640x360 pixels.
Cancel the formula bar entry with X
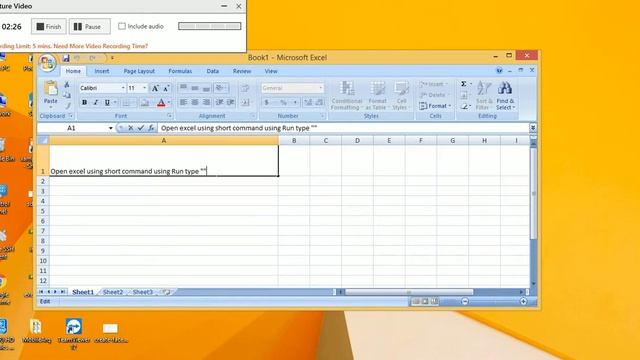pyautogui.click(x=131, y=128)
